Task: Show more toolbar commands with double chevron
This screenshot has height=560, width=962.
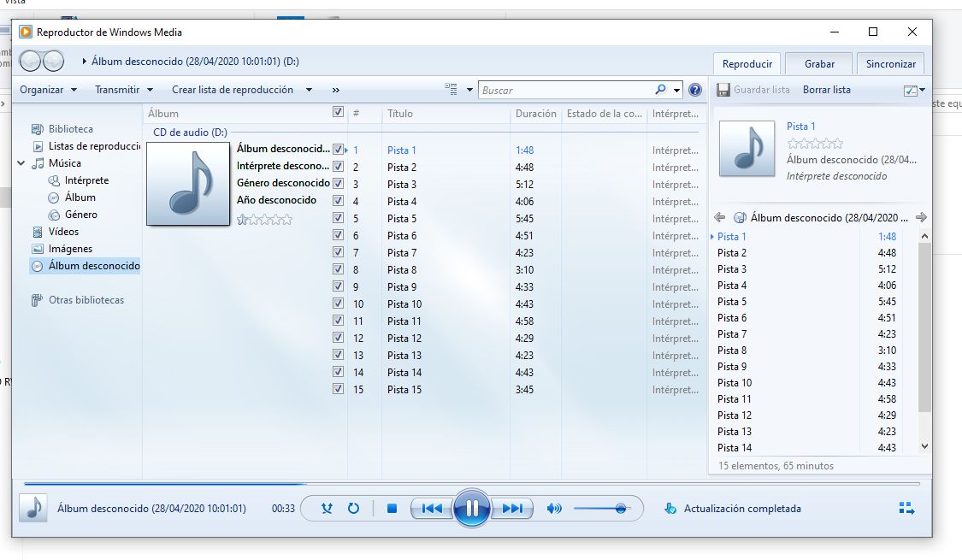Action: (x=335, y=90)
